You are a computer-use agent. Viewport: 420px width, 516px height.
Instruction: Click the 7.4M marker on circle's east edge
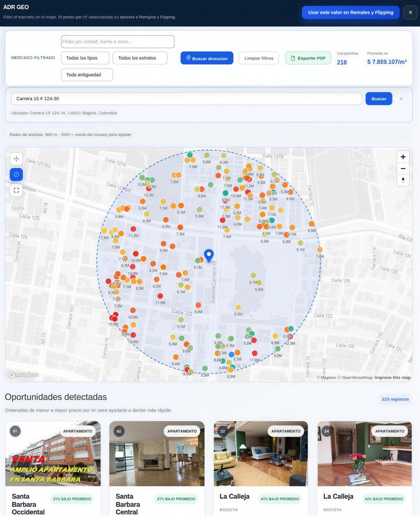coord(320,249)
